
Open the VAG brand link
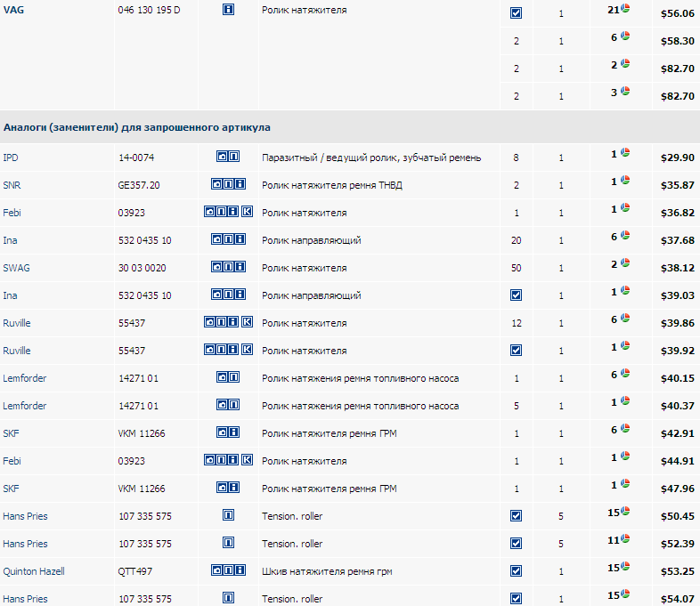(x=13, y=10)
